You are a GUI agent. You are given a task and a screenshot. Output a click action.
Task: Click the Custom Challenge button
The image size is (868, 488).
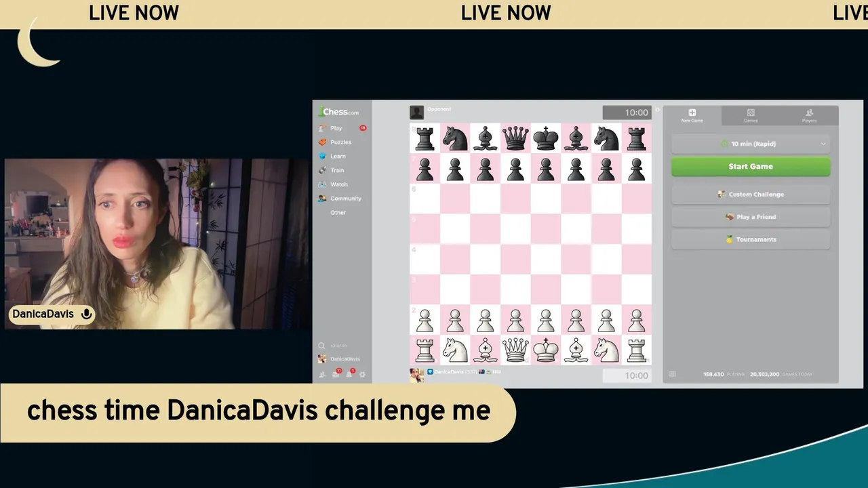pyautogui.click(x=751, y=195)
